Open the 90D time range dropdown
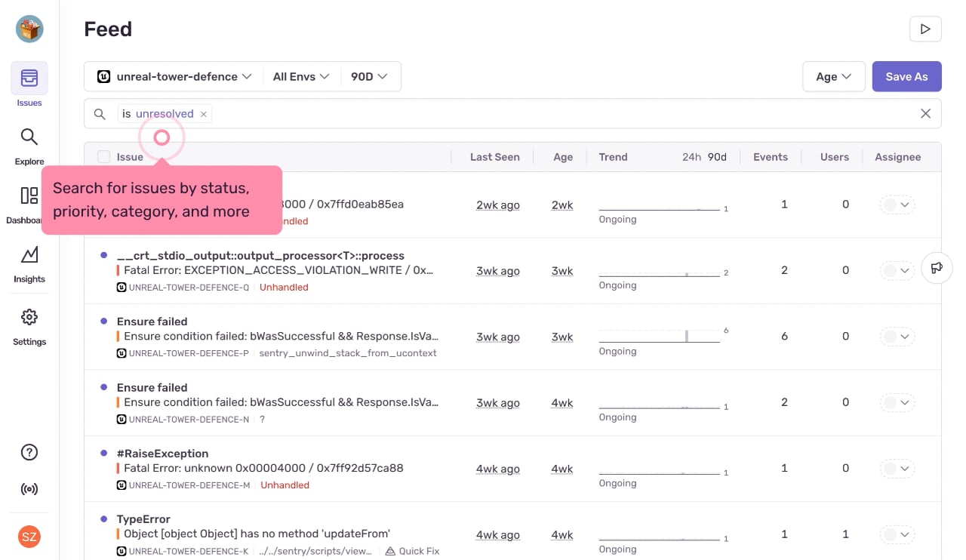Image resolution: width=966 pixels, height=560 pixels. coord(369,76)
